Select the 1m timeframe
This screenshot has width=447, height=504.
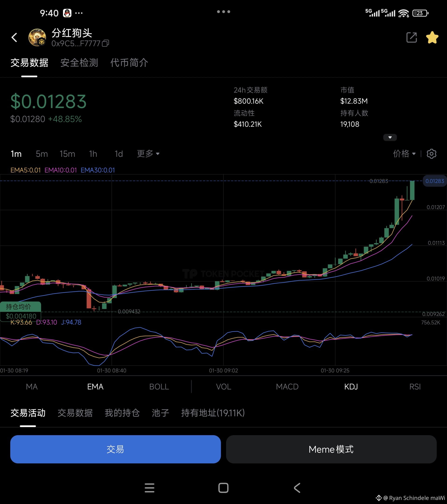coord(16,154)
